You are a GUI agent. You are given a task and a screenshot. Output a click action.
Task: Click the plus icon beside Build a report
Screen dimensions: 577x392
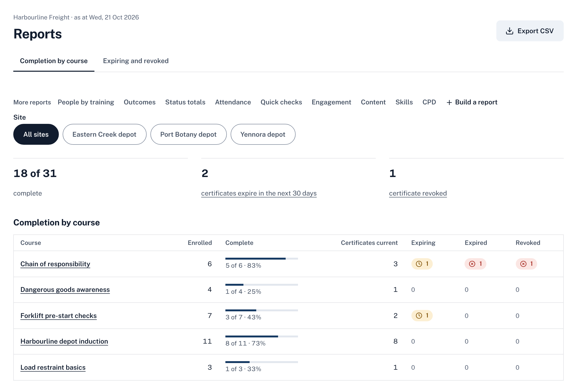pos(449,103)
